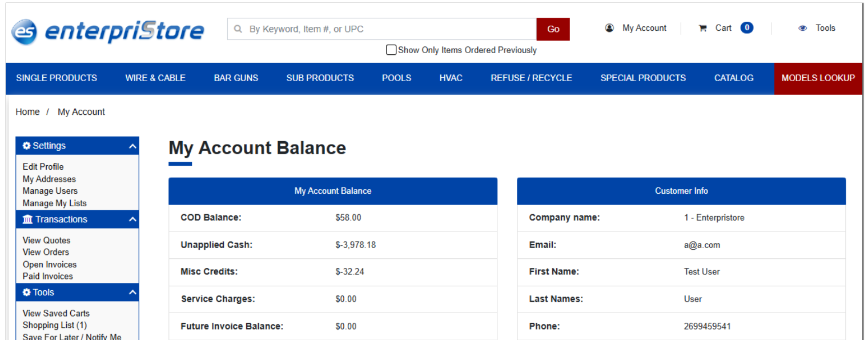The width and height of the screenshot is (868, 340).
Task: Click the Misc Credits value $-32.24
Action: [349, 271]
